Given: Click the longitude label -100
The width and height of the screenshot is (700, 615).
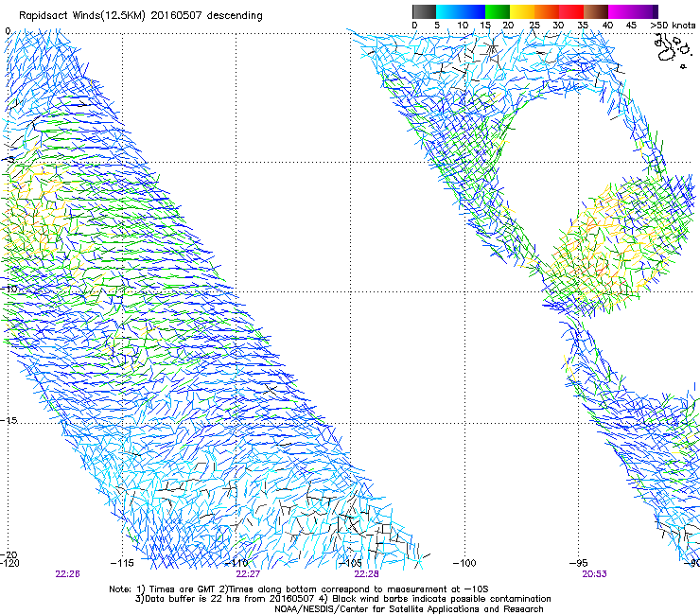Looking at the screenshot, I should pos(464,563).
